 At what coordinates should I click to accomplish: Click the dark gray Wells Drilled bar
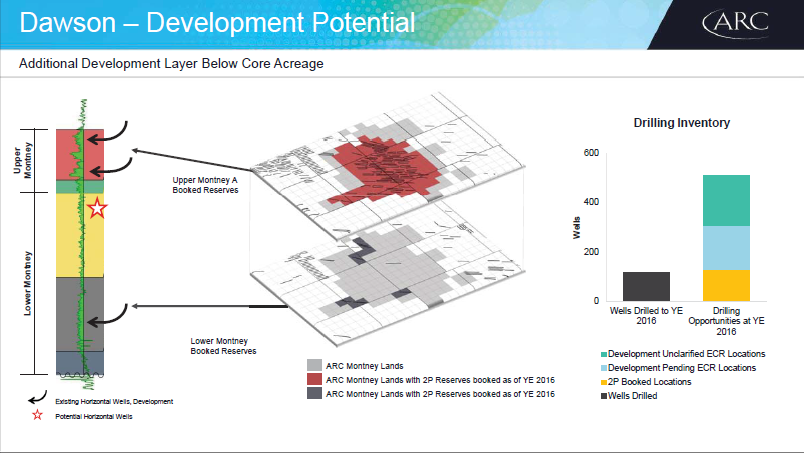[646, 286]
